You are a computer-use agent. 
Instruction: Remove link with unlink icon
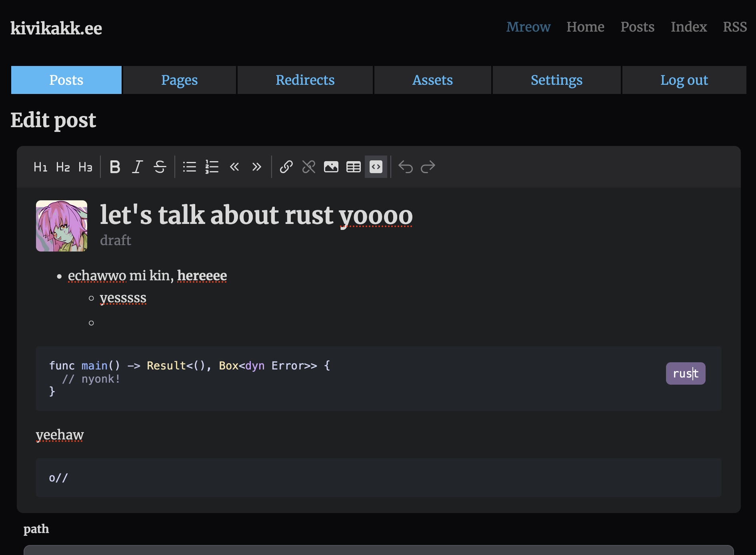(x=308, y=167)
